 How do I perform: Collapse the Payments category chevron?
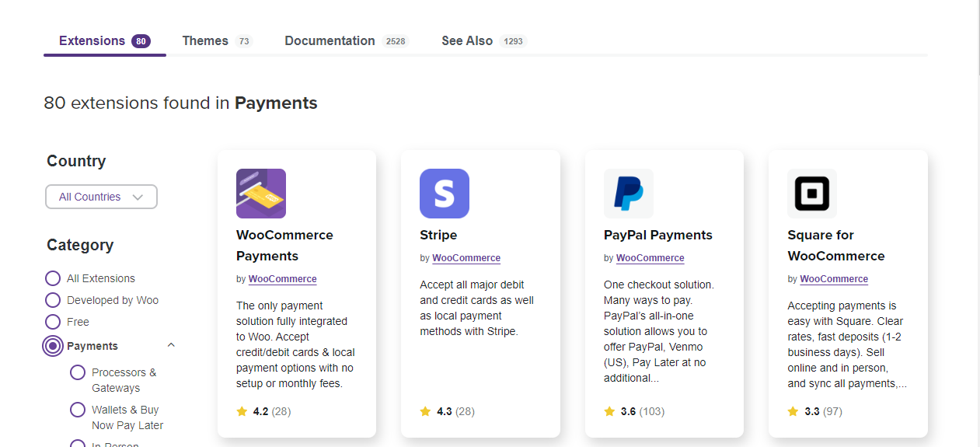171,345
